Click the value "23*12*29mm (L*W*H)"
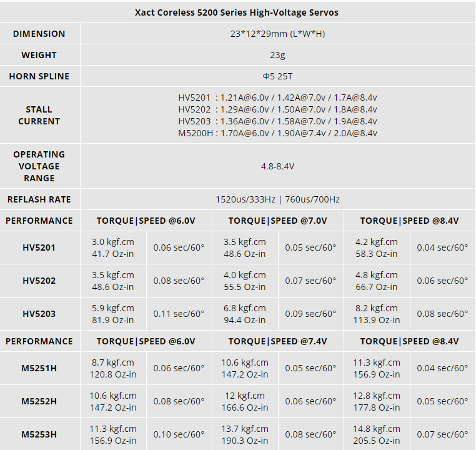The width and height of the screenshot is (476, 450). coord(277,34)
